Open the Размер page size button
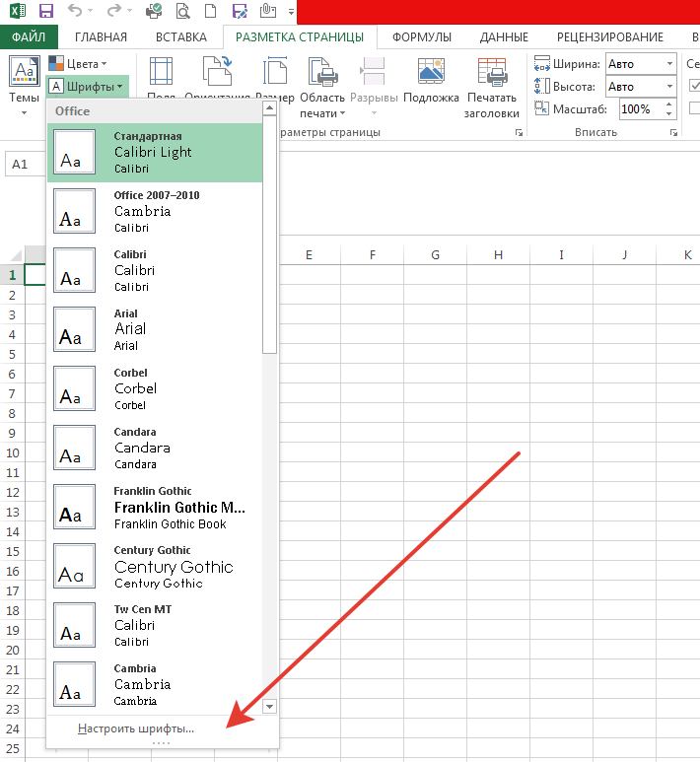700x762 pixels. 275,78
